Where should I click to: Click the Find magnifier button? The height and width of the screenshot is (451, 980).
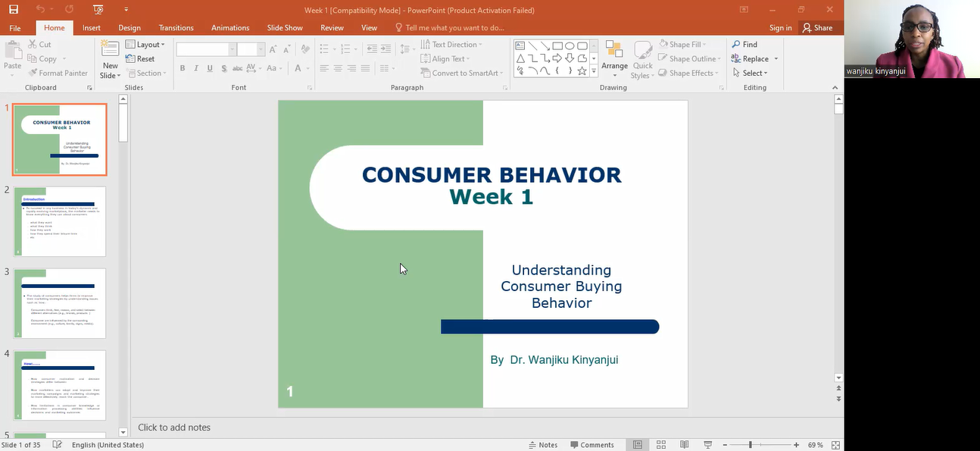click(744, 45)
